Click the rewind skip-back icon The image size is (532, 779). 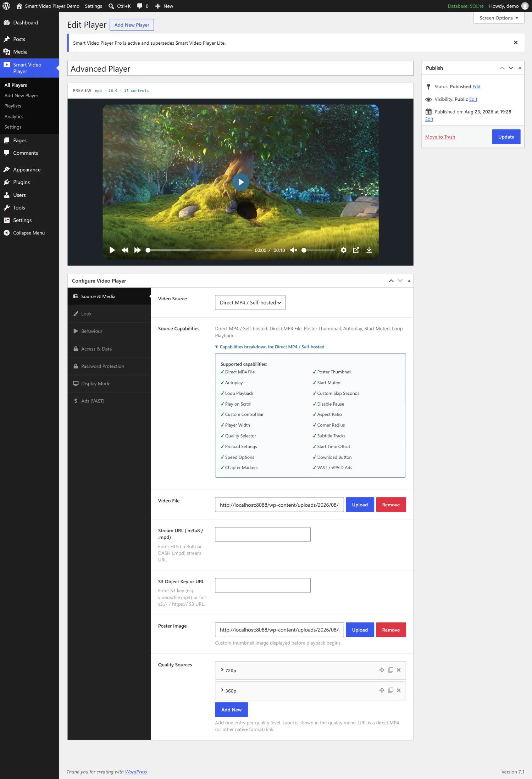(x=125, y=250)
